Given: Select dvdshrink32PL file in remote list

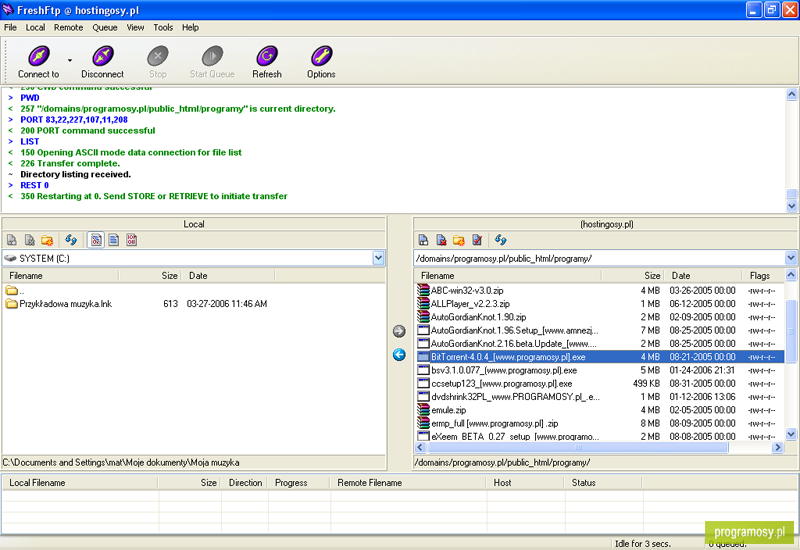Looking at the screenshot, I should pos(599,396).
